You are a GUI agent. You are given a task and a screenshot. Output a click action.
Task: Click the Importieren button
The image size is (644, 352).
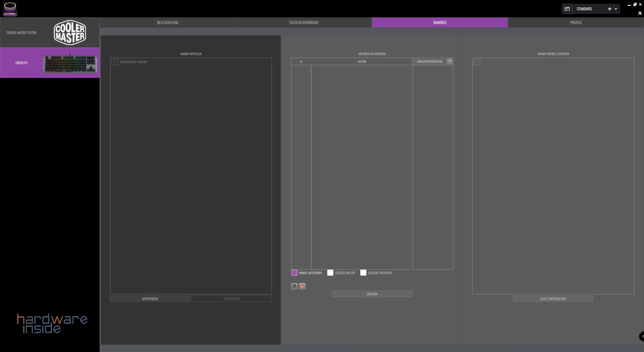[150, 299]
